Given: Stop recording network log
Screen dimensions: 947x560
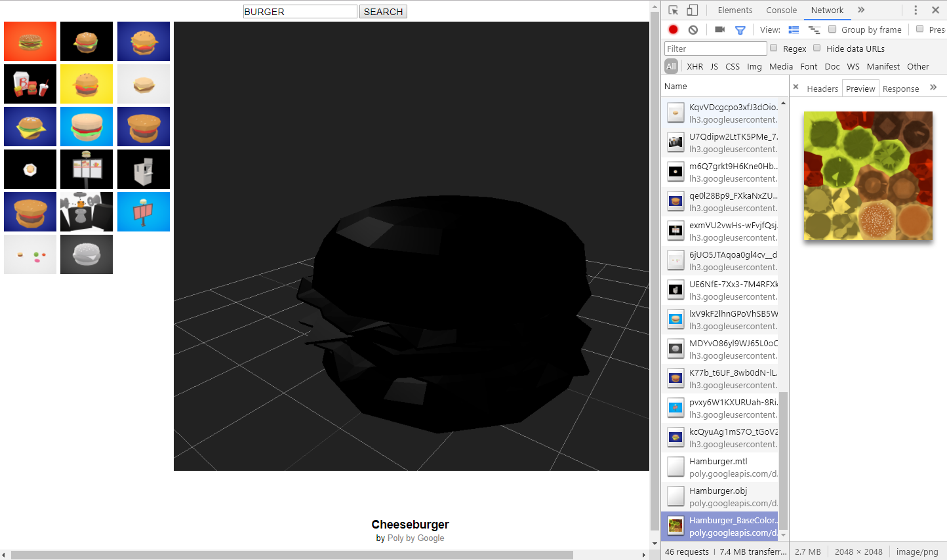Looking at the screenshot, I should 673,30.
